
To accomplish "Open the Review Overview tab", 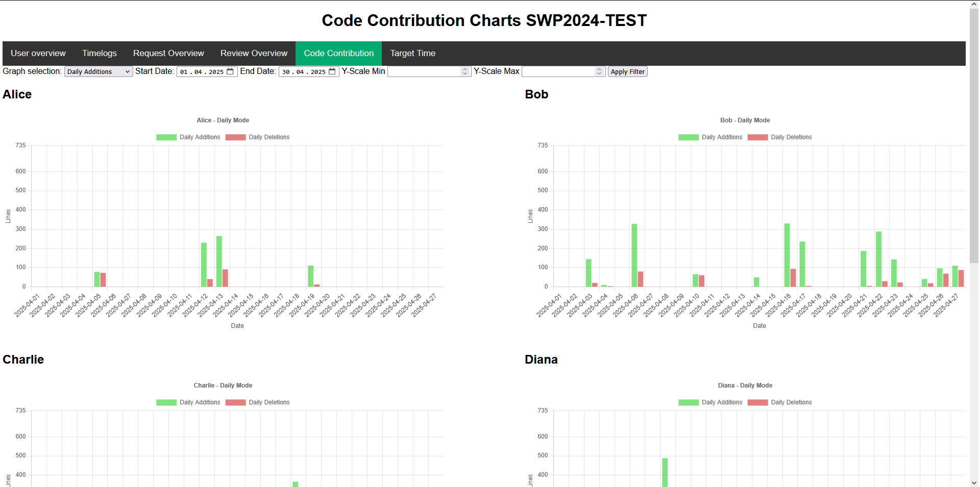I will coord(254,53).
